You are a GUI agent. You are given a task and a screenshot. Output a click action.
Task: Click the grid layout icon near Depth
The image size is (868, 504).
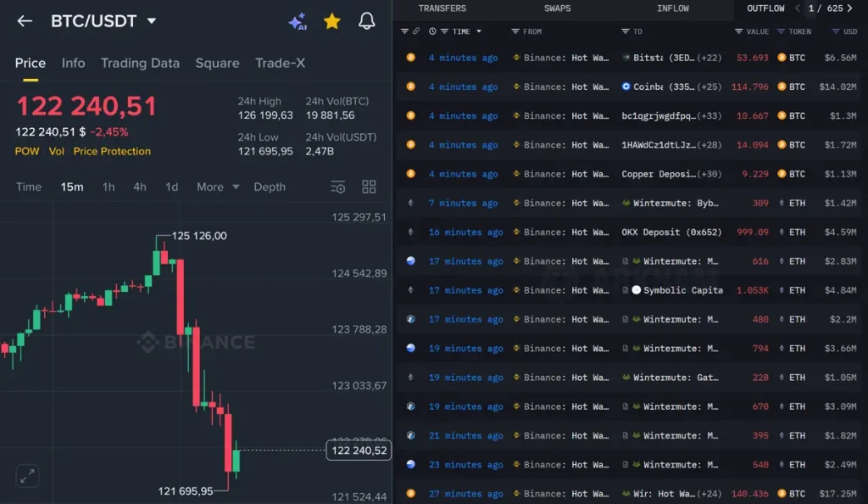[x=369, y=186]
